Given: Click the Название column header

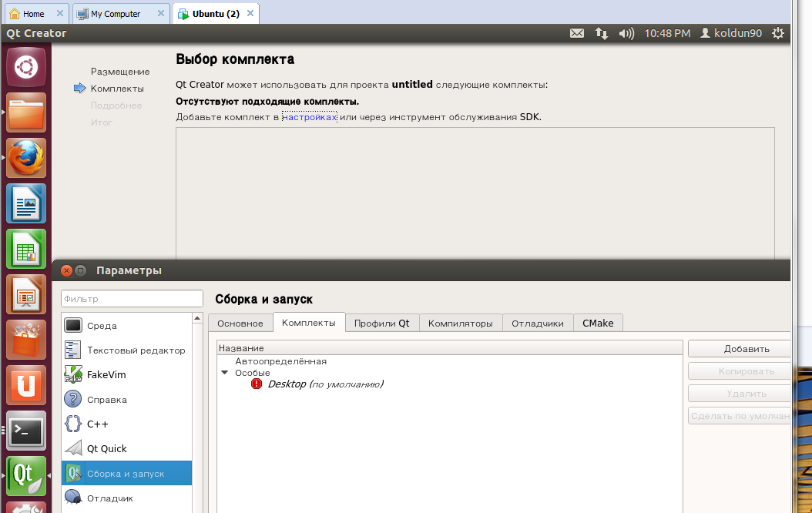Looking at the screenshot, I should pyautogui.click(x=449, y=348).
